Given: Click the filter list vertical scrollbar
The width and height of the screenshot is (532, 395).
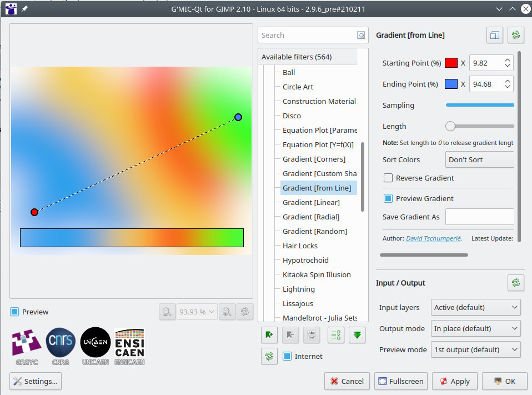Looking at the screenshot, I should (x=363, y=177).
